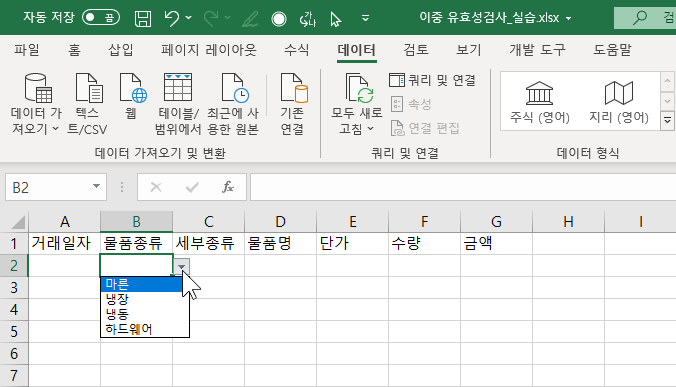Click 데이터 가져오기 database icon
Image resolution: width=676 pixels, height=387 pixels.
click(x=37, y=88)
